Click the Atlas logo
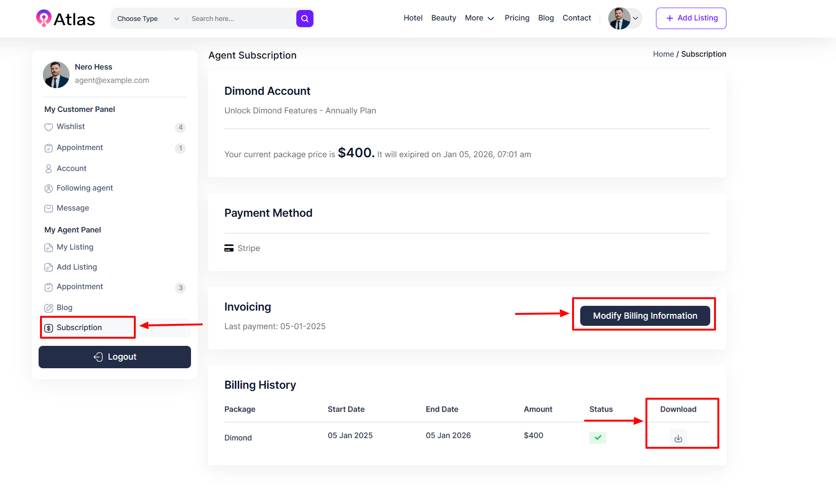 coord(66,19)
